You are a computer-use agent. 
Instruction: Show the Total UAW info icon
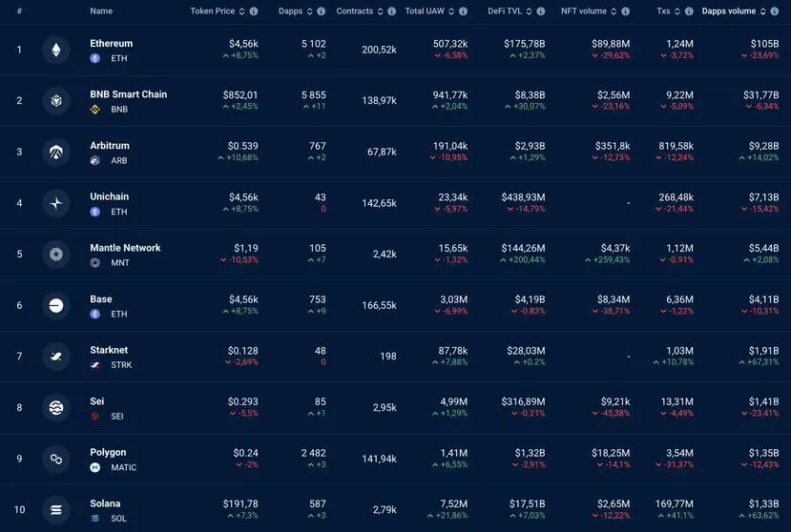click(x=463, y=11)
